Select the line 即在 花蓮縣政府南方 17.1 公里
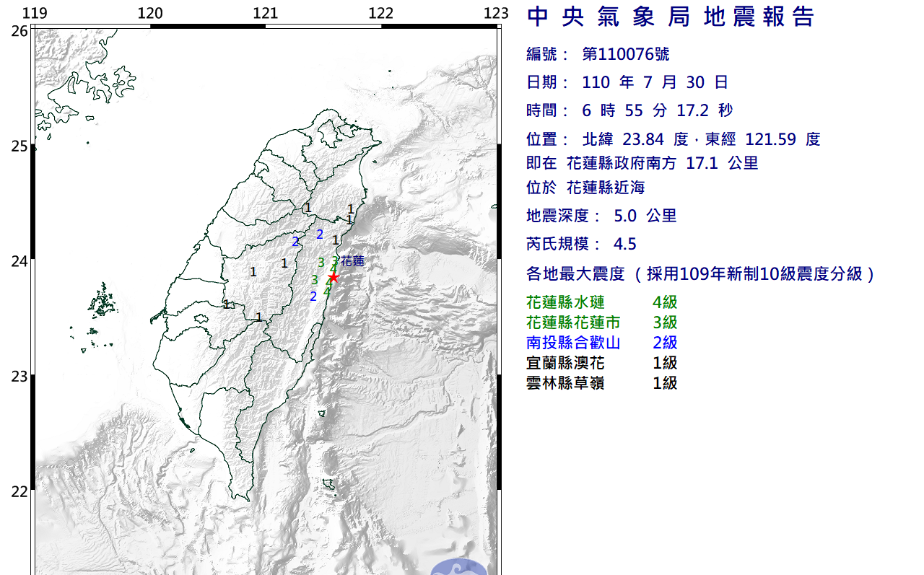Image resolution: width=924 pixels, height=575 pixels. (x=642, y=163)
